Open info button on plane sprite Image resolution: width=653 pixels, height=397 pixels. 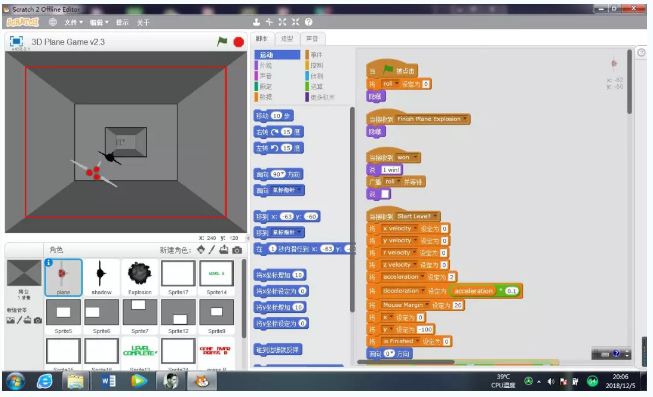point(49,262)
